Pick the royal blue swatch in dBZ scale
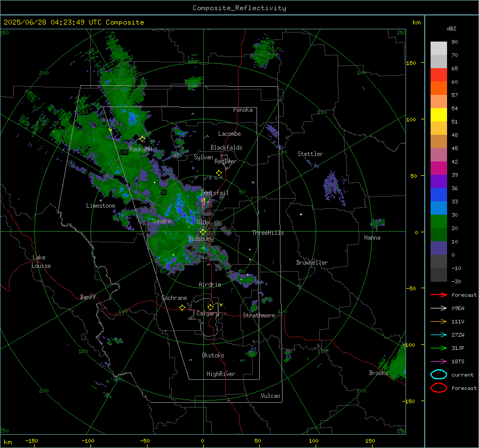Viewport: 479px width, 448px height. click(439, 194)
